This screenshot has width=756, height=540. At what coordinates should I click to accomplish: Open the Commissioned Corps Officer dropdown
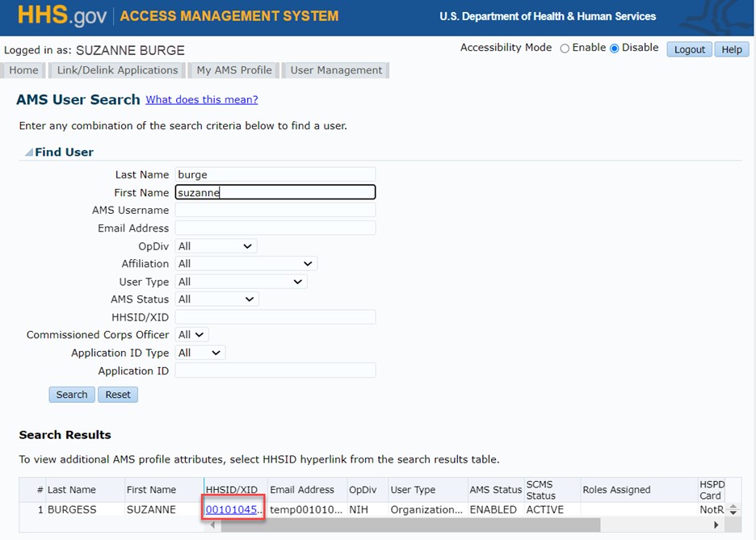[x=192, y=335]
